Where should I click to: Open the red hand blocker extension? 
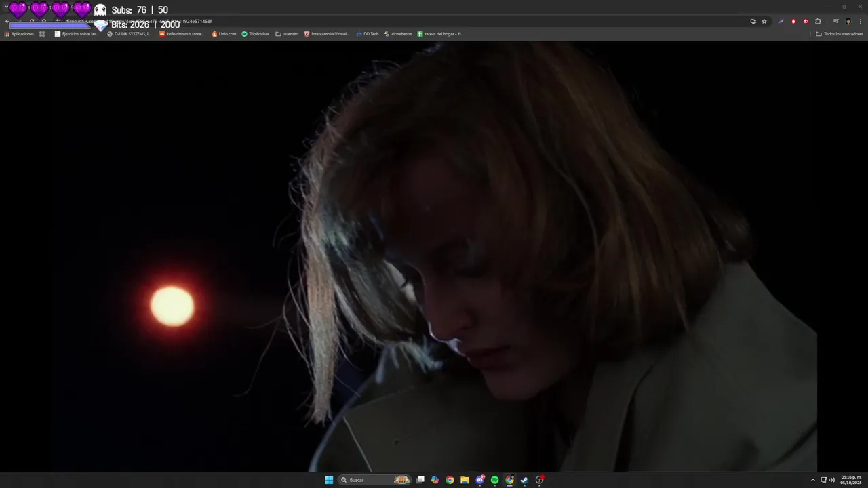click(793, 22)
